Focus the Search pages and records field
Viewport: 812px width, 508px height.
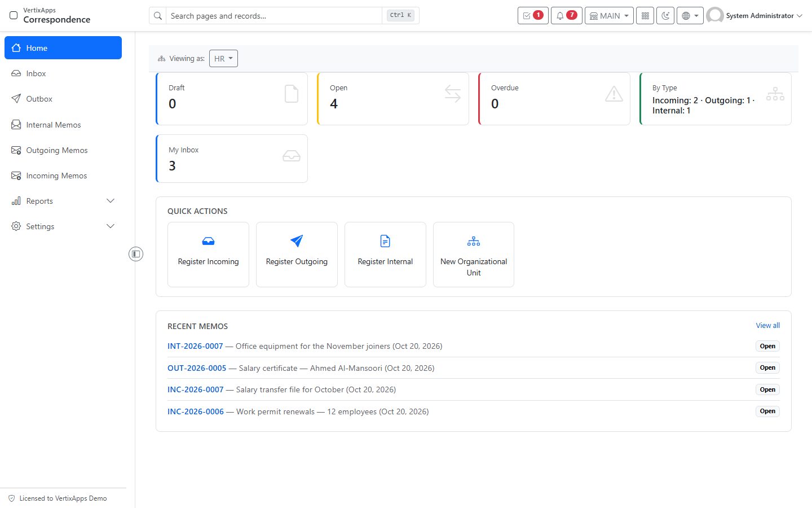[x=275, y=16]
